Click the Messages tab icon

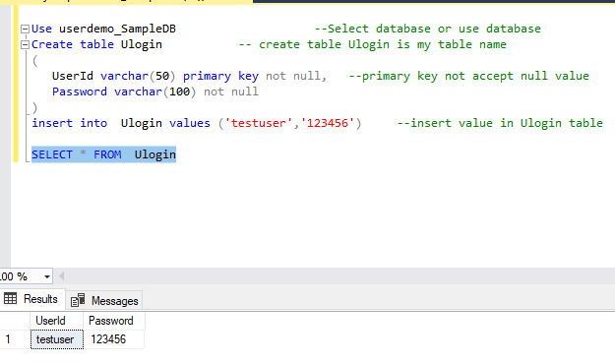click(78, 300)
